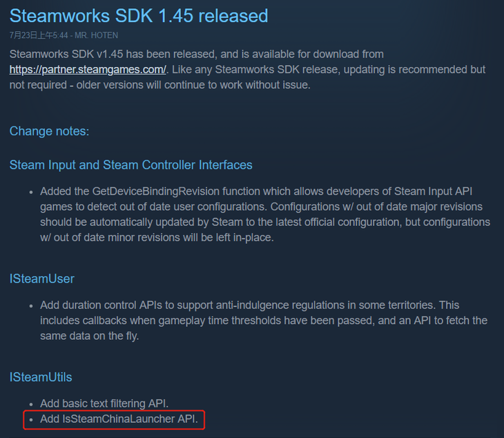The height and width of the screenshot is (438, 504).
Task: Click the bullet before basic text filtering
Action: coord(31,404)
